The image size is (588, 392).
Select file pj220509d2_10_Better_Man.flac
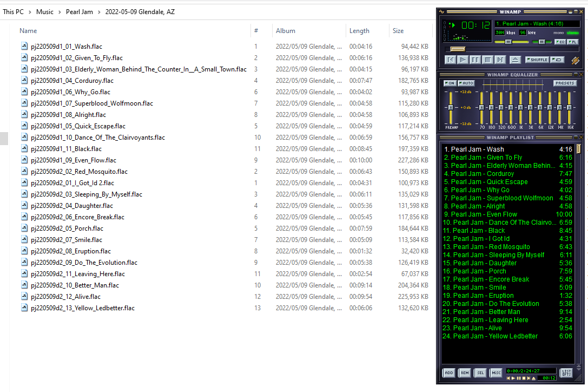point(75,285)
